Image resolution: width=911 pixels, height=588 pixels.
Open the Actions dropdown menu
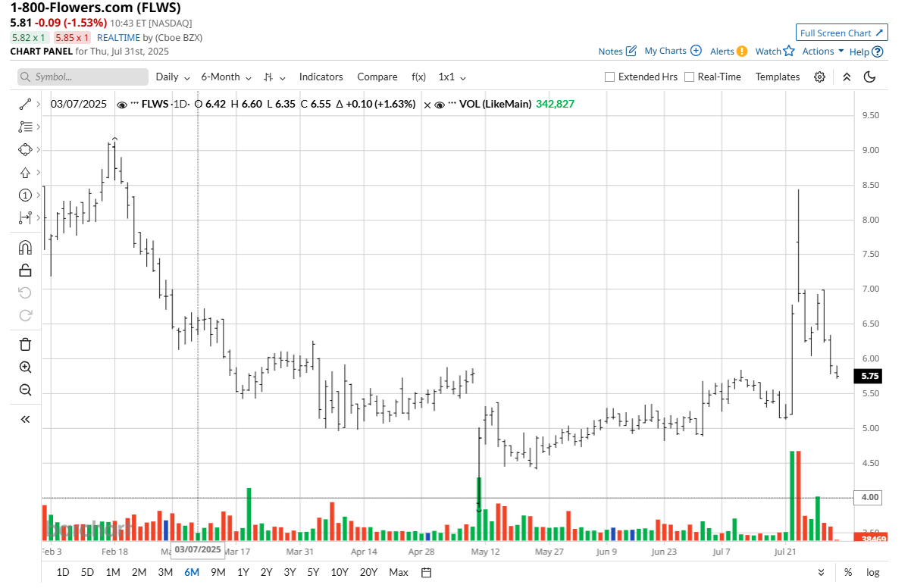tap(823, 52)
